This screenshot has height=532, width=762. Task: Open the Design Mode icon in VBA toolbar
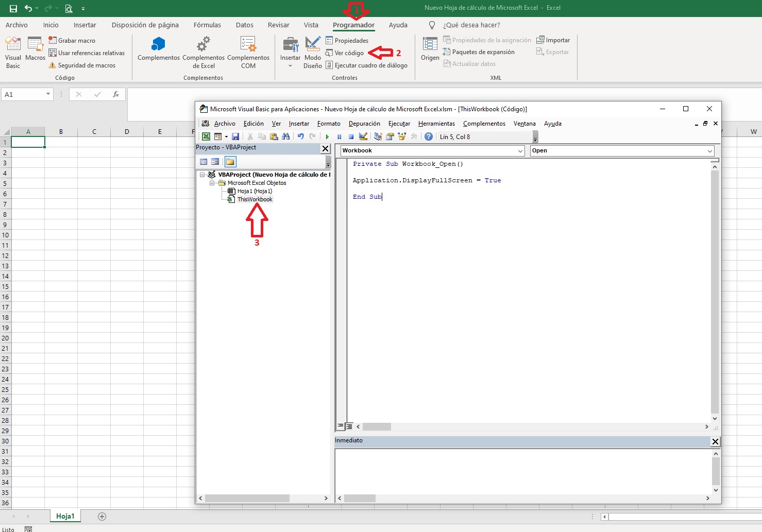tap(363, 136)
